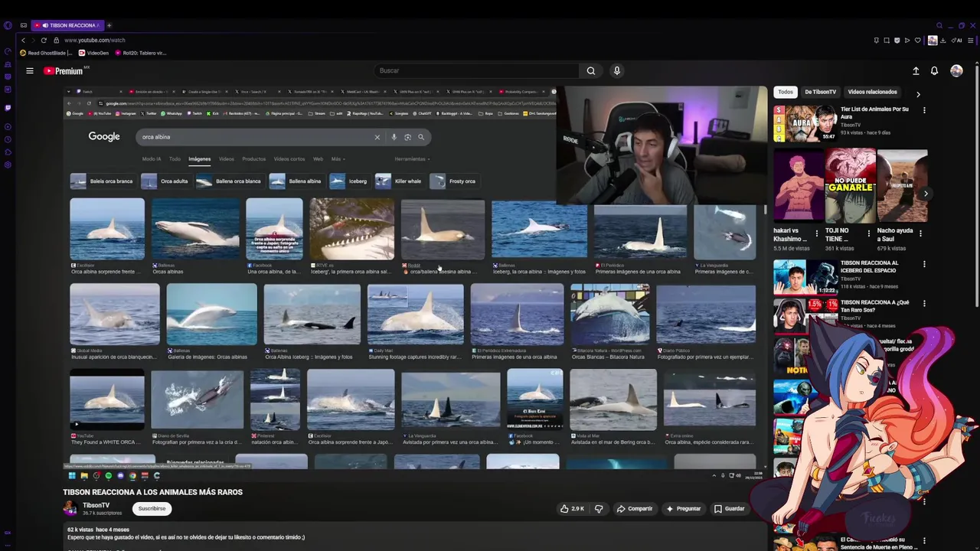Screen dimensions: 980x551
Task: Open the easy setup sliders icon
Action: point(972,40)
